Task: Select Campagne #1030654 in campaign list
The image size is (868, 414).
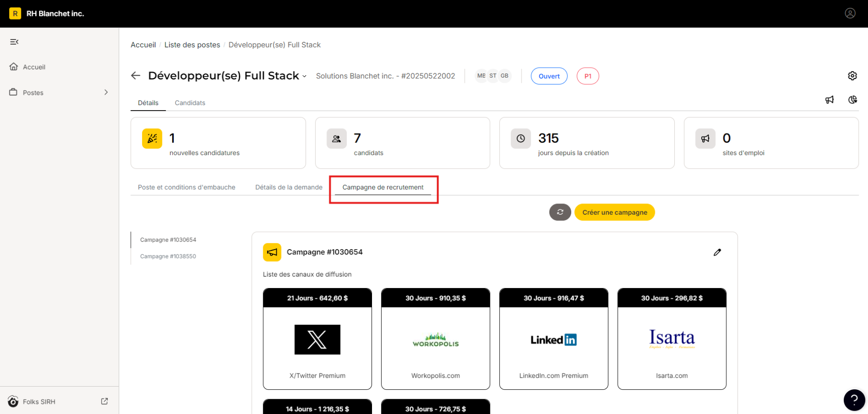Action: point(168,240)
